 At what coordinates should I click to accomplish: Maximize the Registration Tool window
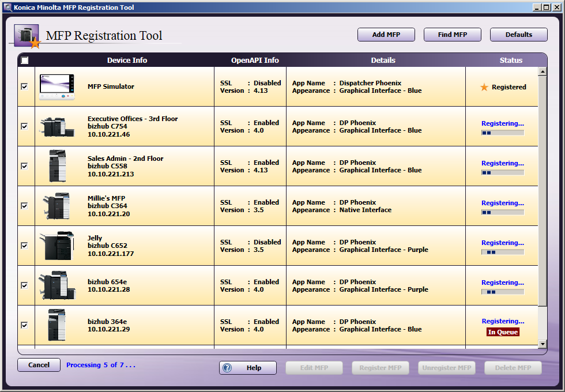[x=547, y=7]
